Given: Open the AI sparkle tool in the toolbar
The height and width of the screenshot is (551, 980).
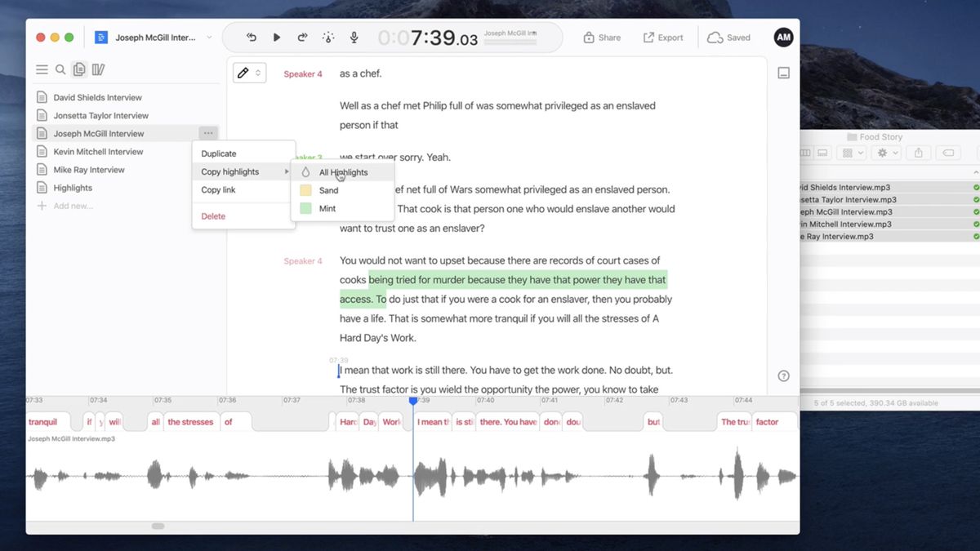Looking at the screenshot, I should coord(327,37).
